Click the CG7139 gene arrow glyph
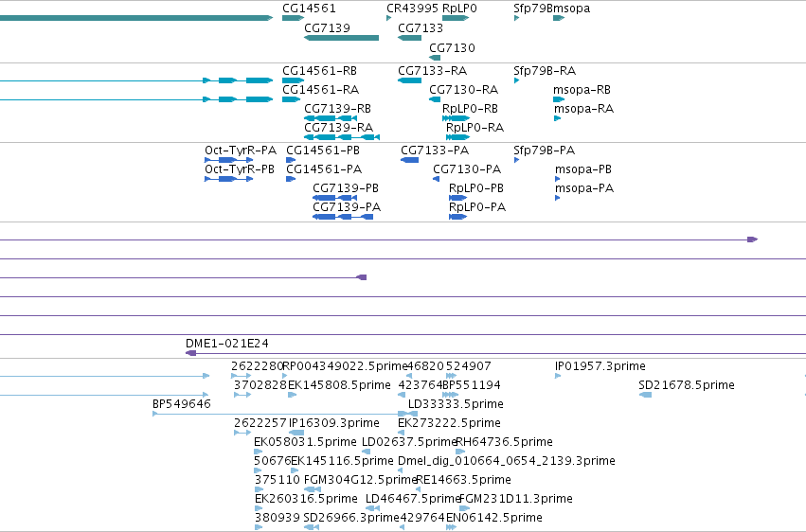 tap(341, 38)
